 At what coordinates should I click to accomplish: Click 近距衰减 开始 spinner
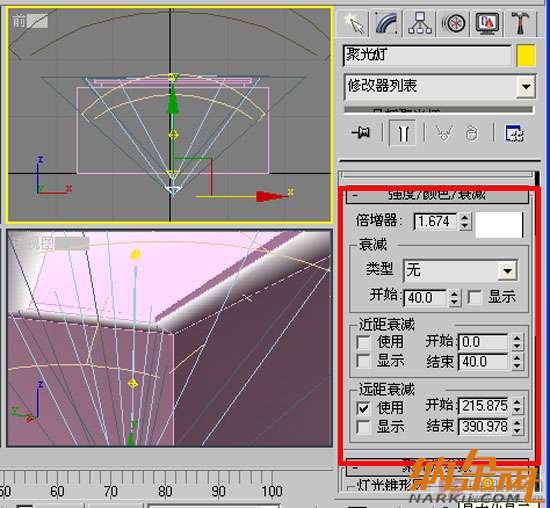coord(517,342)
